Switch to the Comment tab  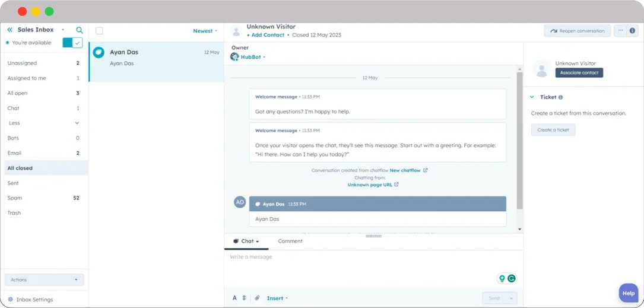(290, 241)
